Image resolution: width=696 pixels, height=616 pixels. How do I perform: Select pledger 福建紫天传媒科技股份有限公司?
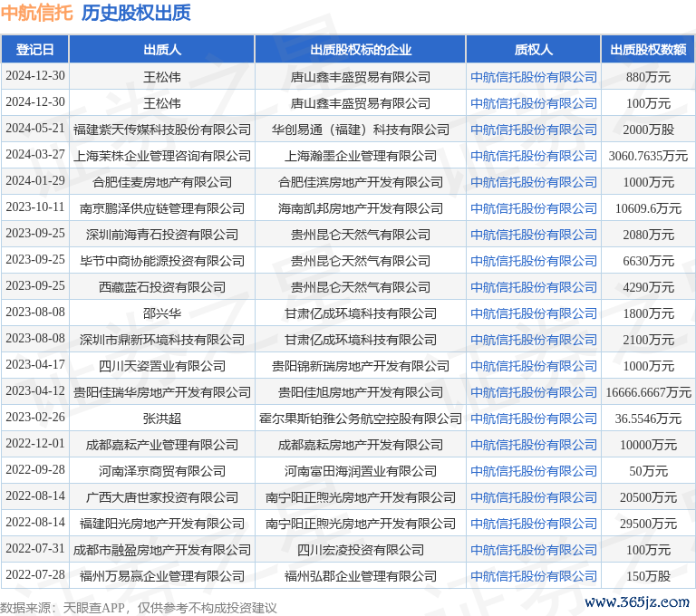point(162,130)
